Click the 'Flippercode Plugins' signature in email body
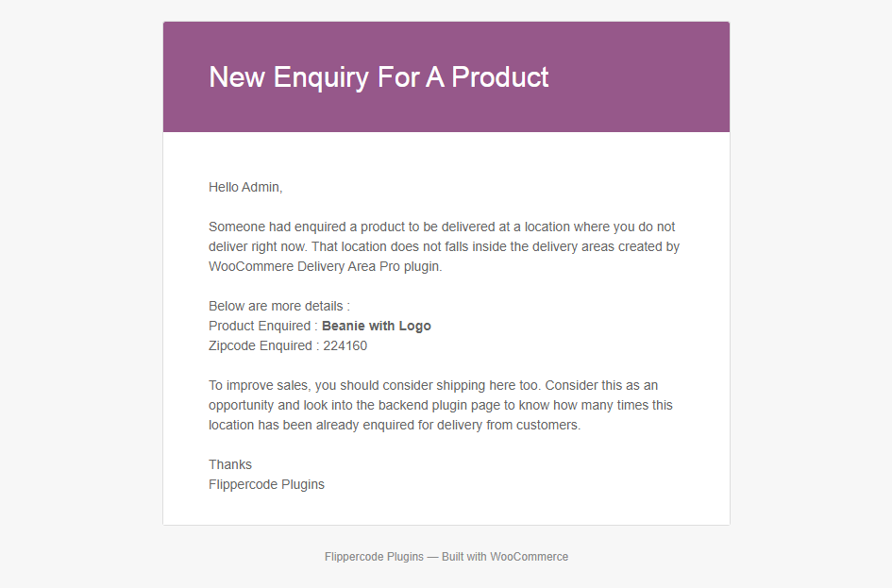The image size is (892, 588). pyautogui.click(x=266, y=484)
